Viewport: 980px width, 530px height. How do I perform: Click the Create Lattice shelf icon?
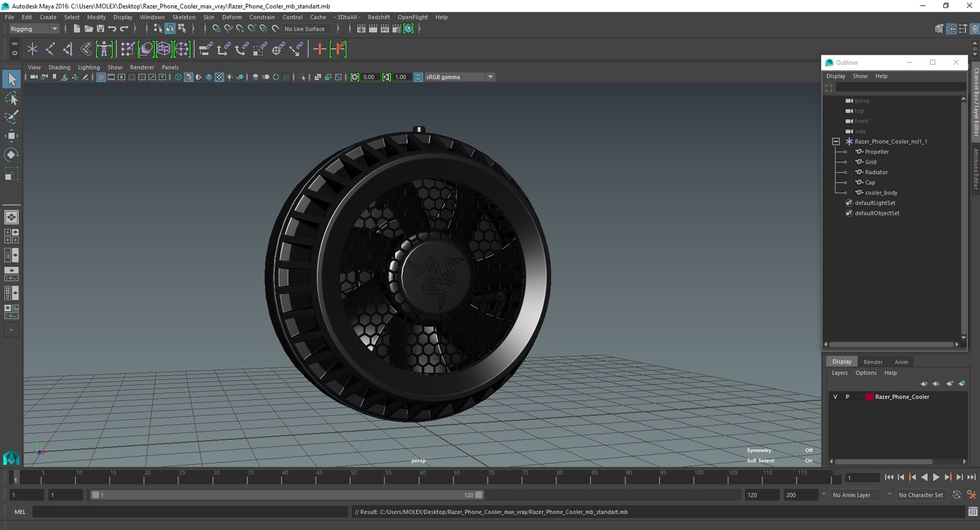point(163,49)
